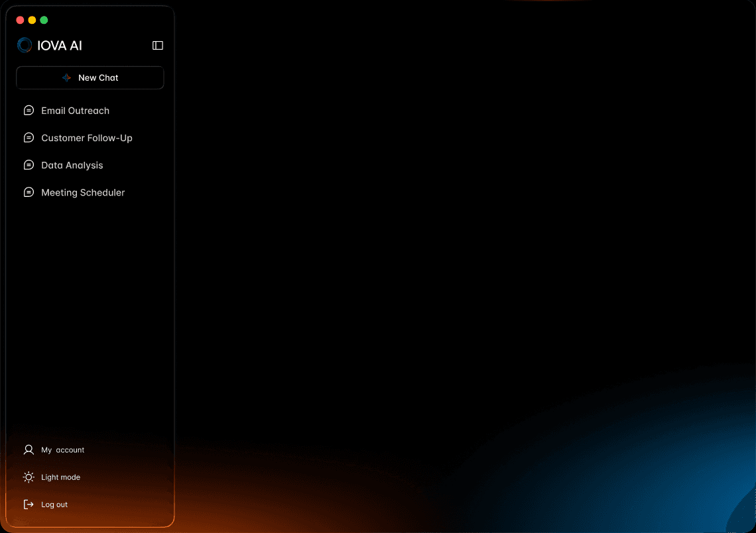Maximize the window with green button

point(44,20)
